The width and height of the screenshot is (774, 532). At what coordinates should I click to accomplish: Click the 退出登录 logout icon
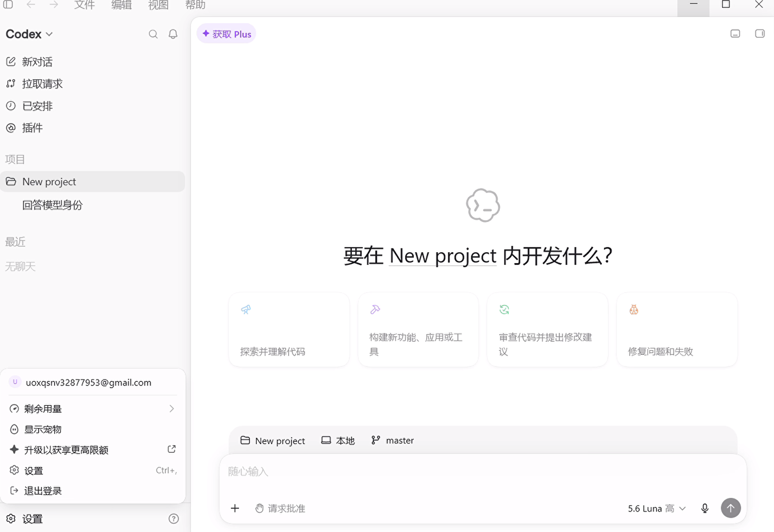click(x=15, y=491)
